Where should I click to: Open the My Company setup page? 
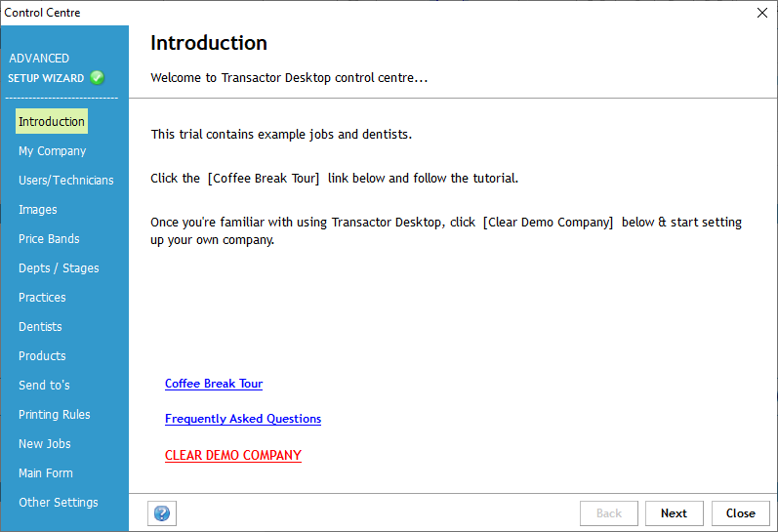[53, 151]
